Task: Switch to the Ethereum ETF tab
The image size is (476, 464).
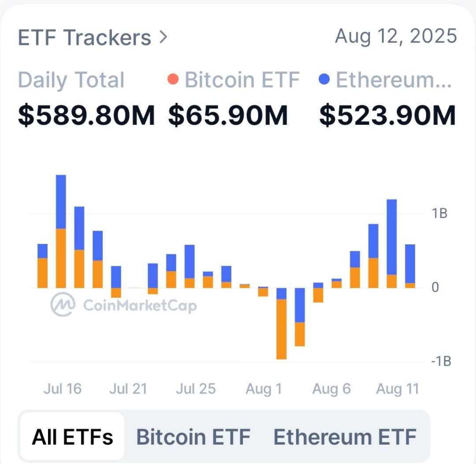Action: point(345,437)
